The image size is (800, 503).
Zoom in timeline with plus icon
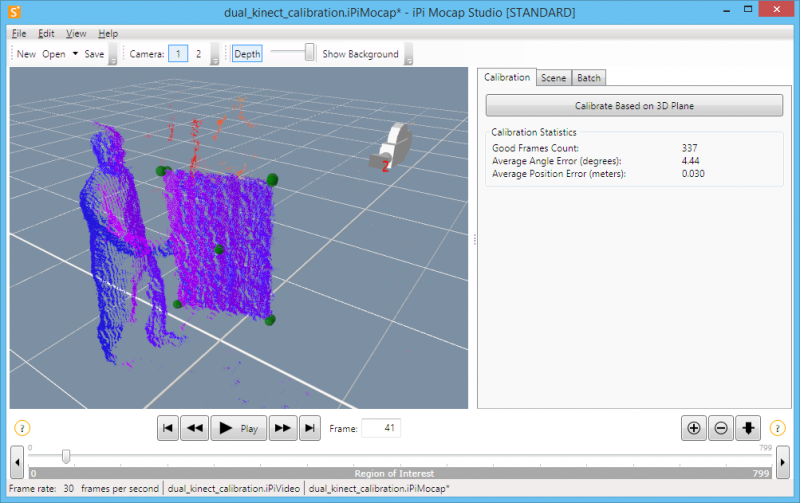click(x=694, y=428)
